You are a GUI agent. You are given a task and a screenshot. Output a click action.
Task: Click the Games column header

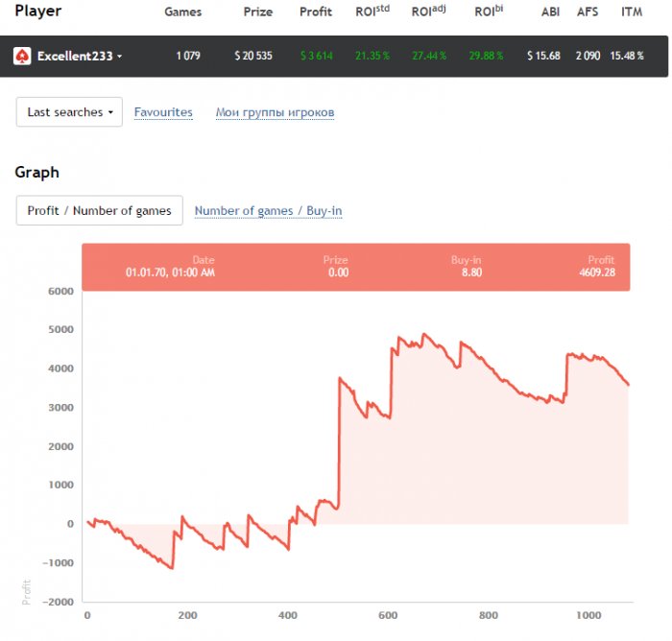tap(182, 12)
